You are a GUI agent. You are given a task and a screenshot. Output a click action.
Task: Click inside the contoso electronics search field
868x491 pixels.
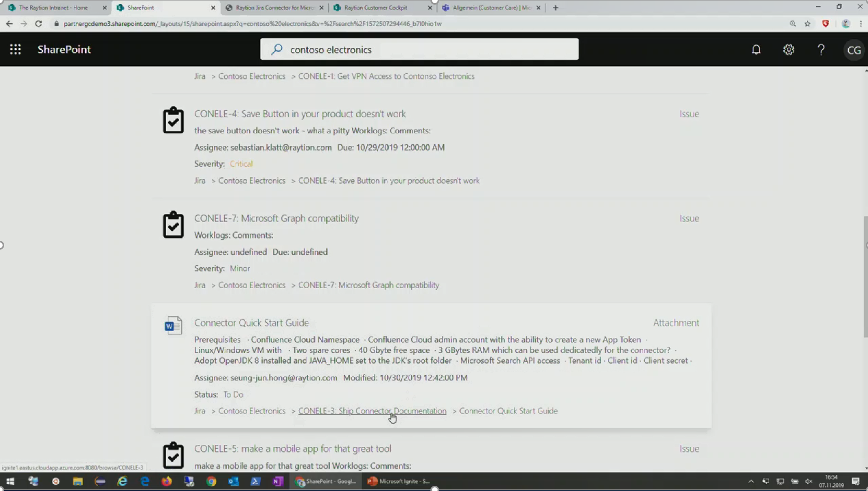tap(419, 49)
